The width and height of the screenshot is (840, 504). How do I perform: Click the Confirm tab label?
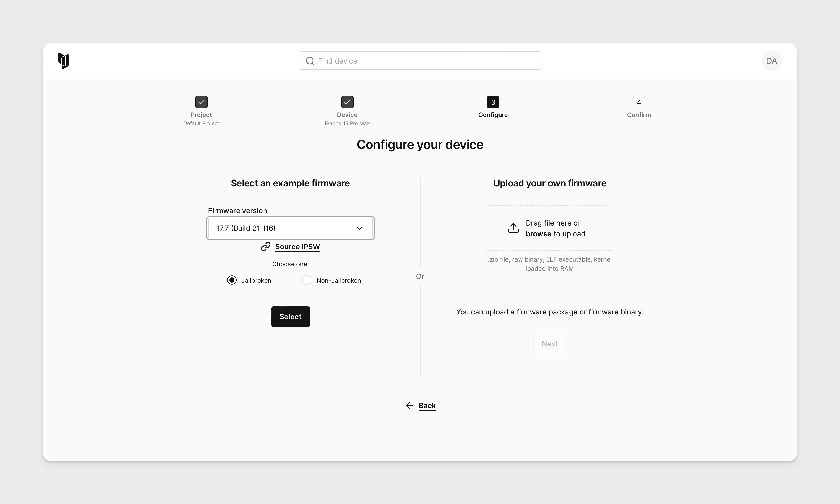(x=638, y=114)
